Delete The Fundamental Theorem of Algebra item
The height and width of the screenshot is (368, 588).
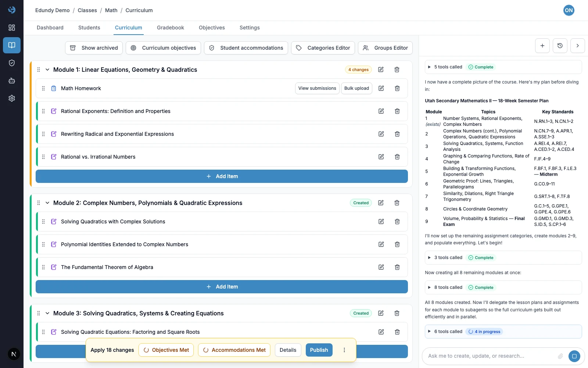pyautogui.click(x=397, y=267)
